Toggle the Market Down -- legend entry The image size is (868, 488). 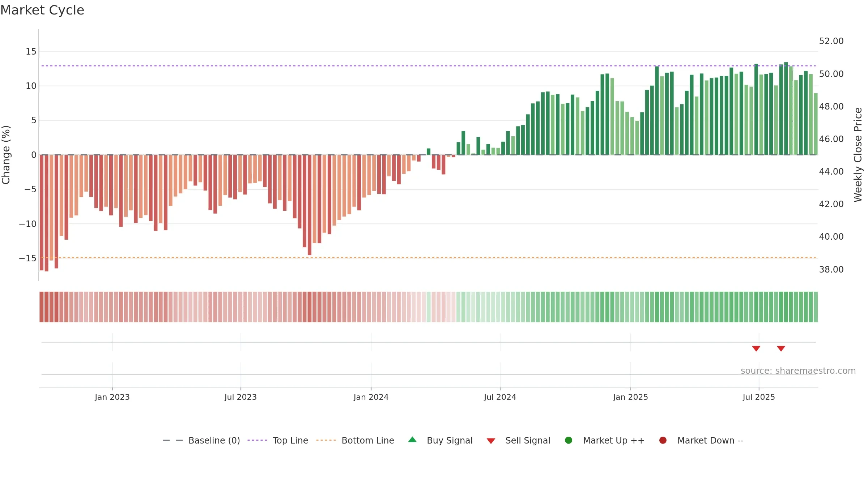pos(701,440)
